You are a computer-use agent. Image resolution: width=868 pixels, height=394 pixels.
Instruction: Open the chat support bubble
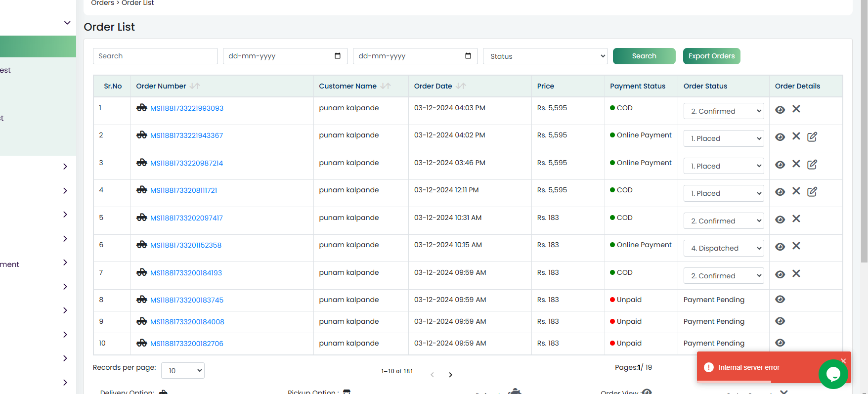click(x=833, y=374)
